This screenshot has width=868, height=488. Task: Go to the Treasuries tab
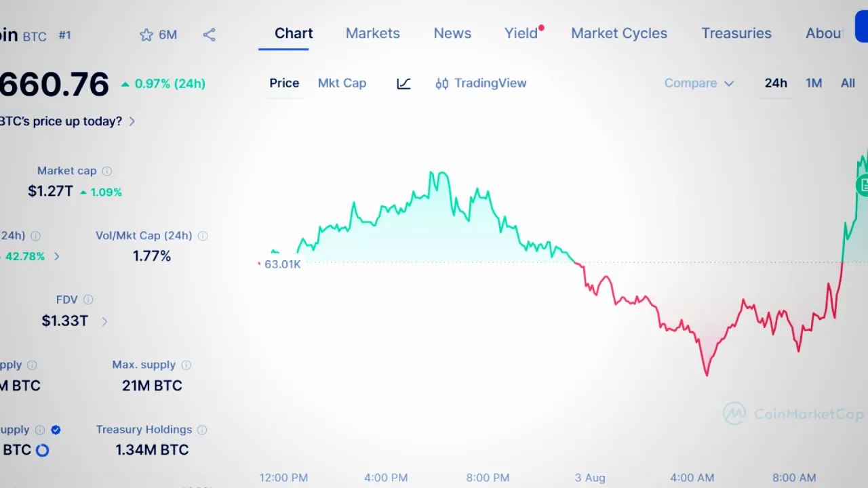click(736, 33)
